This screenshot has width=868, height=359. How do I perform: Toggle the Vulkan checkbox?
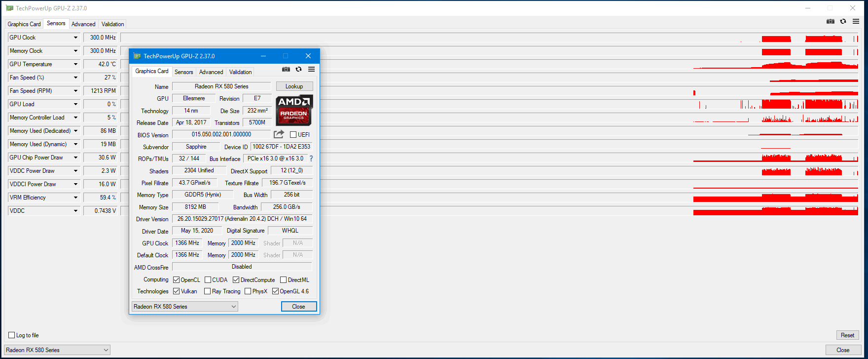(176, 291)
